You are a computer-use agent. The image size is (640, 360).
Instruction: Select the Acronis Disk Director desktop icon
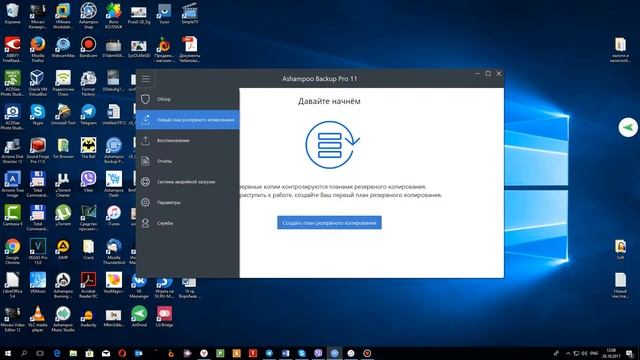(12, 151)
